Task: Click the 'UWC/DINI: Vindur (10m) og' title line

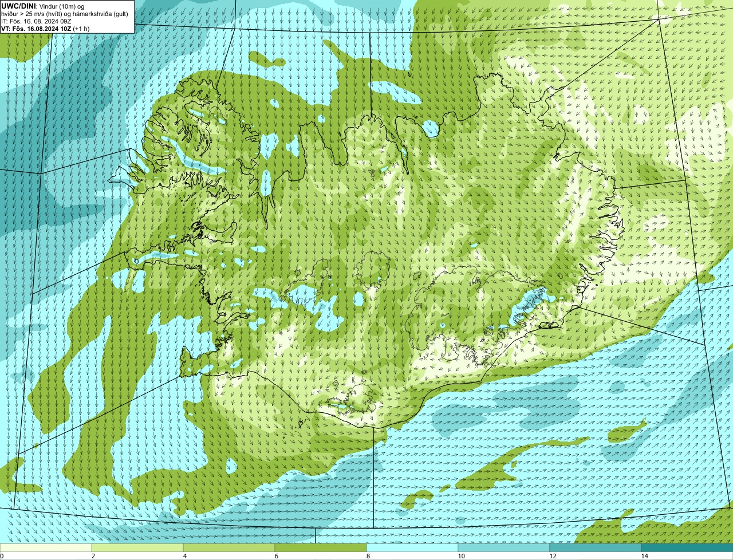Action: tap(43, 6)
